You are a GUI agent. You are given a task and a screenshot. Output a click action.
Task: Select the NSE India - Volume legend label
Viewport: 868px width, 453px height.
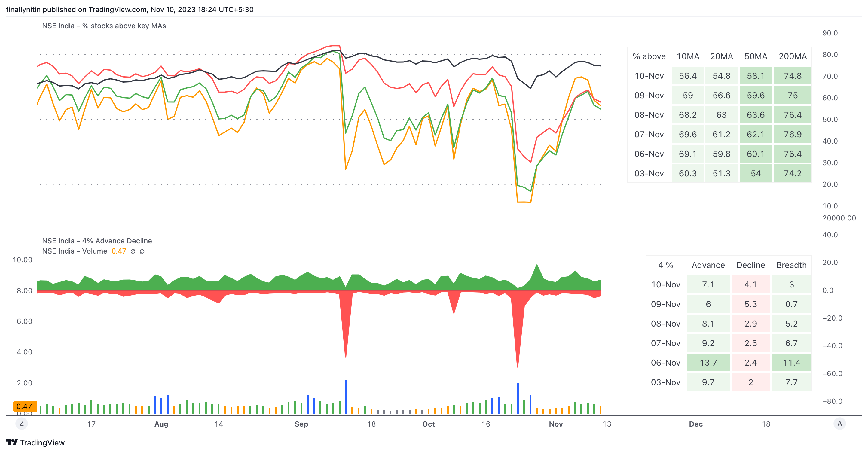(75, 251)
